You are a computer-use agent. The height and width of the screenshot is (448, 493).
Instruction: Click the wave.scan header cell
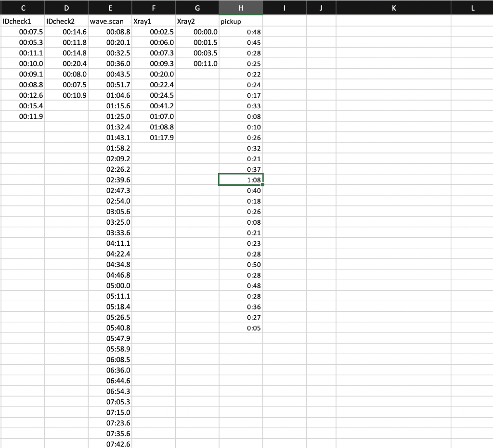[x=110, y=21]
